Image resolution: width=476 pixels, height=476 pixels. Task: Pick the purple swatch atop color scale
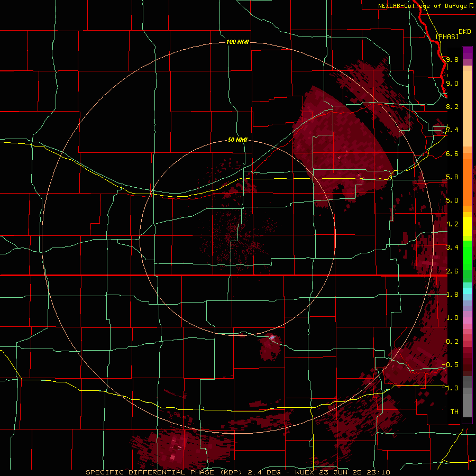pos(467,53)
